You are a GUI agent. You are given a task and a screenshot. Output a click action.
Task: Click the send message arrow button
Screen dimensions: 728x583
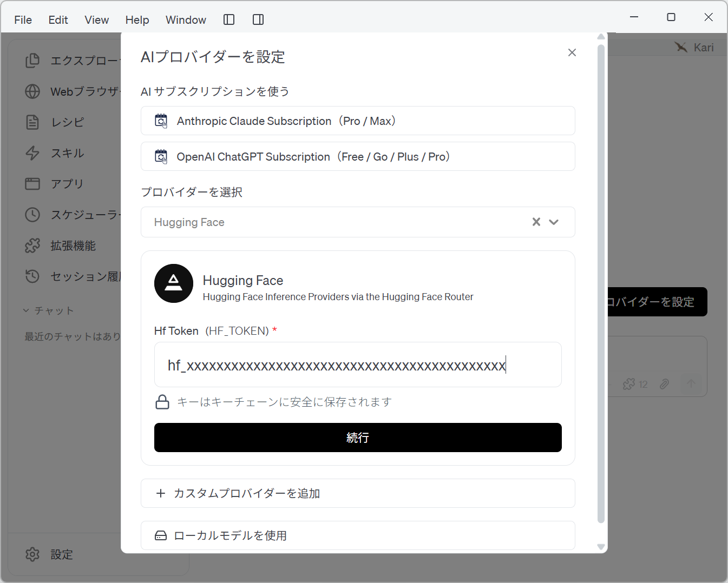[x=691, y=384]
